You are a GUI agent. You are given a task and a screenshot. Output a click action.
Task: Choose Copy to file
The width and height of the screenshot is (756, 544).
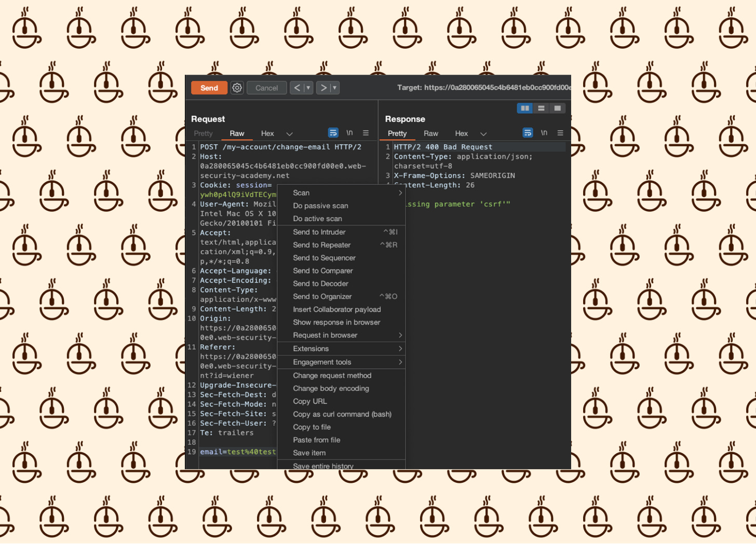click(341, 427)
